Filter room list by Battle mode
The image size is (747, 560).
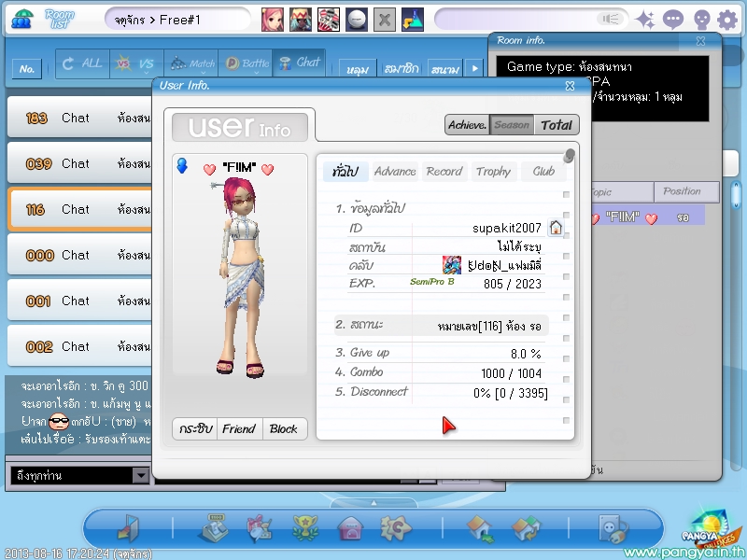(246, 63)
